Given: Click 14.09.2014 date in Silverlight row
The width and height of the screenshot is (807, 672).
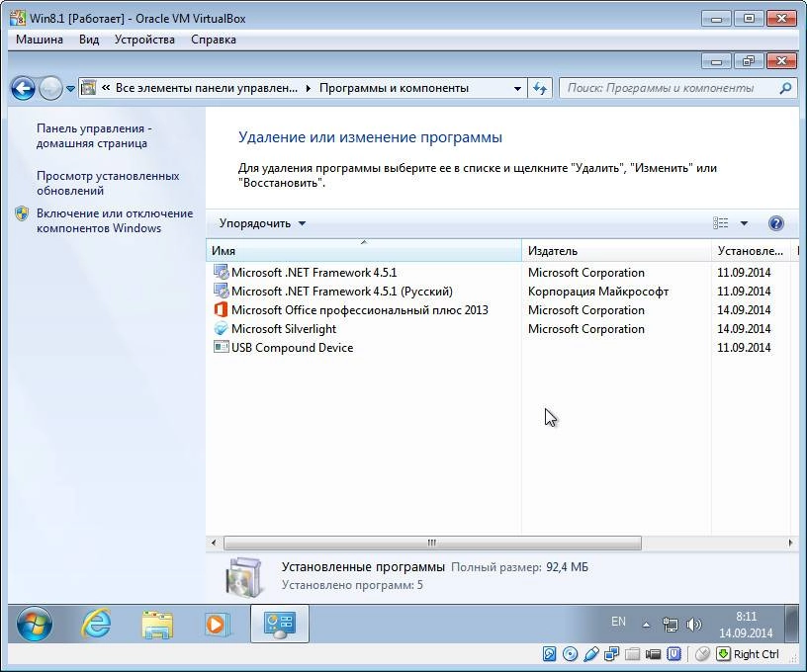Looking at the screenshot, I should point(744,329).
